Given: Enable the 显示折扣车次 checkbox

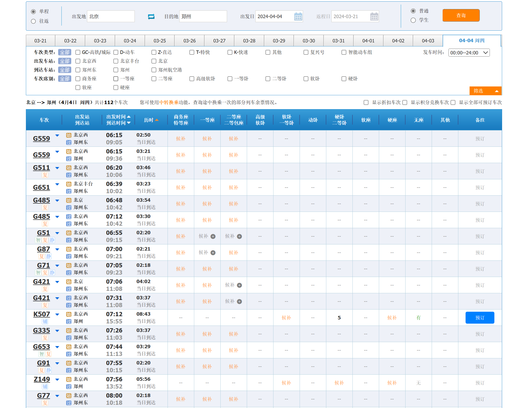Looking at the screenshot, I should (x=366, y=102).
